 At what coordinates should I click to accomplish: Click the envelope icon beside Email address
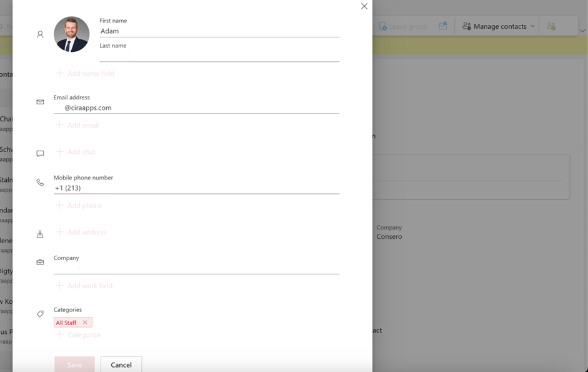point(40,102)
